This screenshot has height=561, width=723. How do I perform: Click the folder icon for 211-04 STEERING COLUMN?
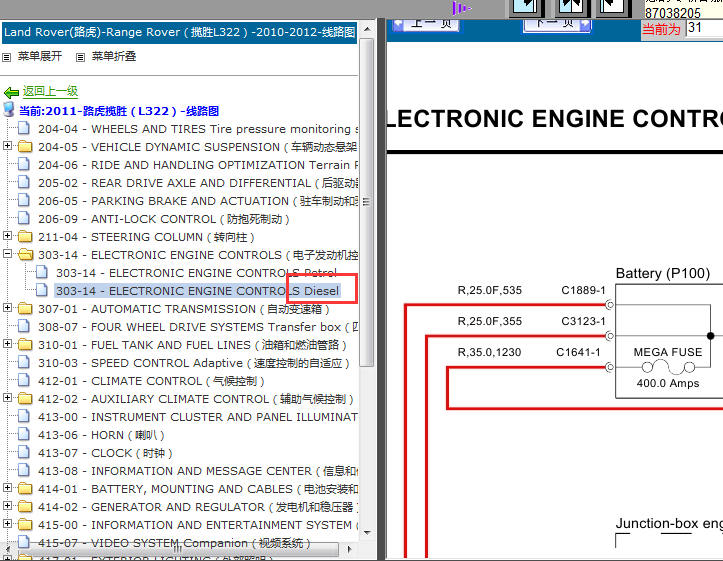coord(25,236)
